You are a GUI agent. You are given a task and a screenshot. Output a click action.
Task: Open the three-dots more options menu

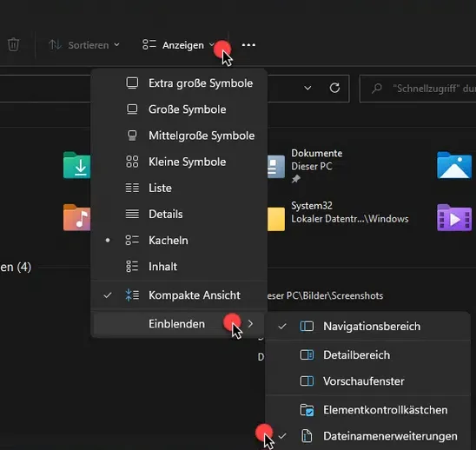248,45
